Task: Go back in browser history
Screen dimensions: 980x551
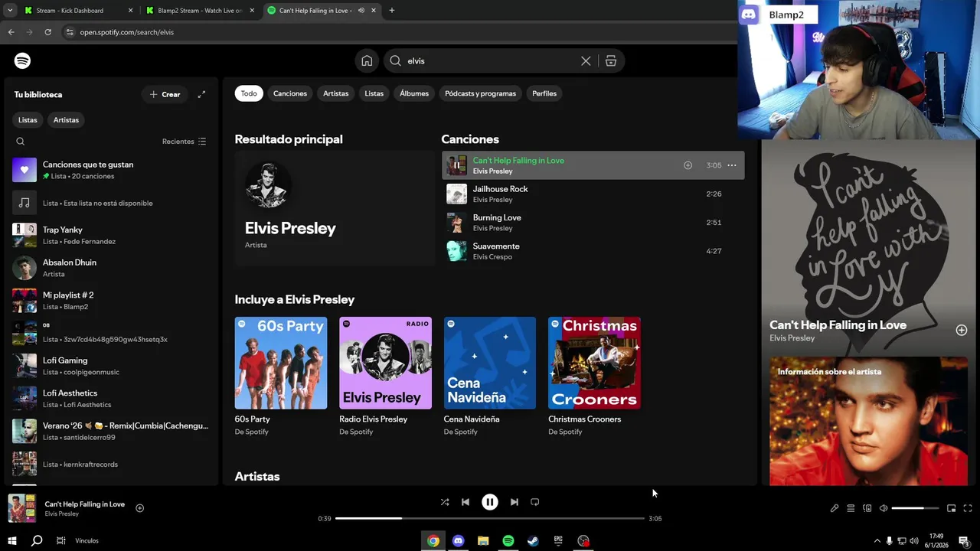Action: pos(11,32)
